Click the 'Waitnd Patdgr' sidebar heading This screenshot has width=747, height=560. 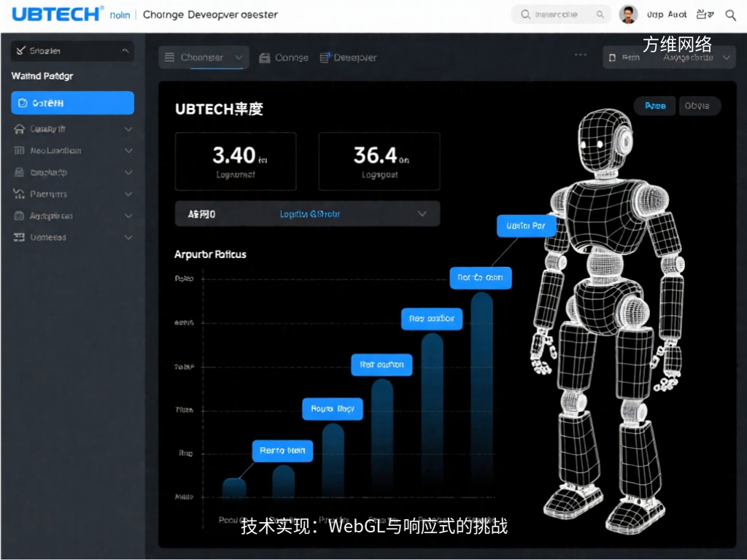pyautogui.click(x=42, y=76)
